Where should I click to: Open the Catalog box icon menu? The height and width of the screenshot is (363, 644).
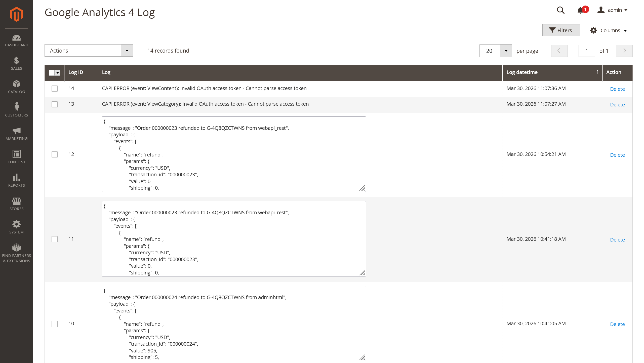(x=17, y=84)
